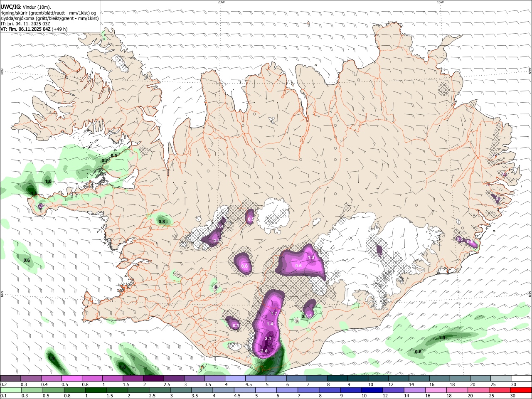This screenshot has width=532, height=399.
Task: Click the white swatch after 30 in the top legend row
Action: pyautogui.click(x=522, y=379)
